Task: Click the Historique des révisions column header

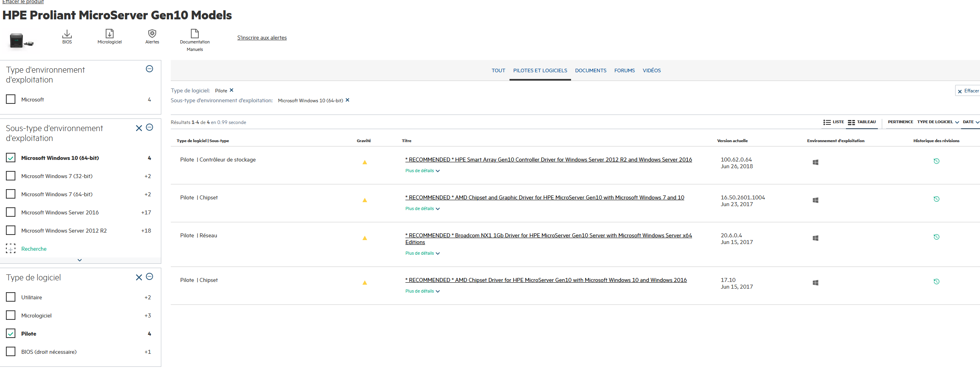Action: tap(936, 141)
